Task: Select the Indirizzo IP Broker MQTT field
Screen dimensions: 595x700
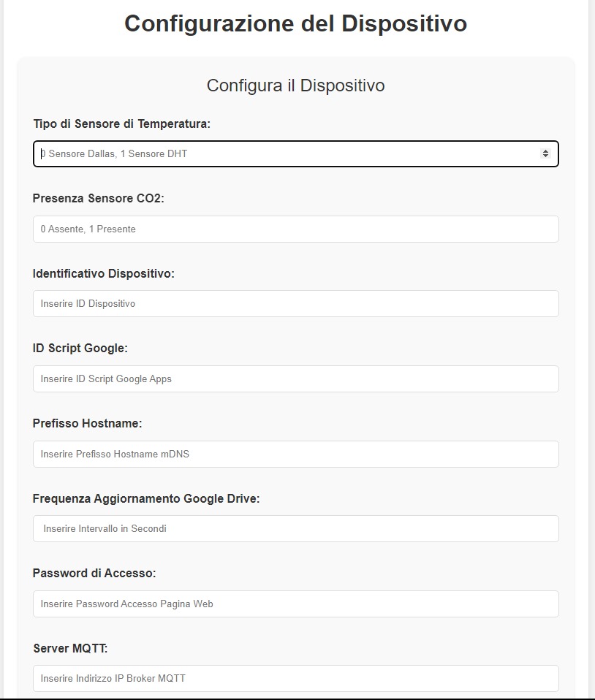Action: pos(295,678)
